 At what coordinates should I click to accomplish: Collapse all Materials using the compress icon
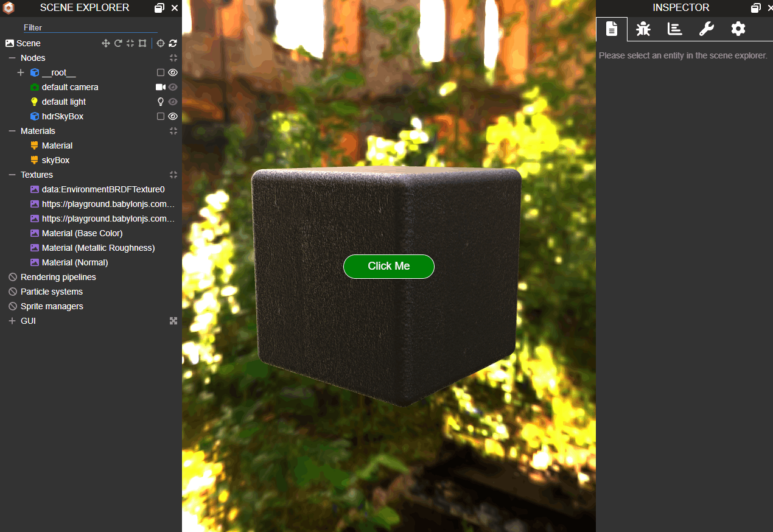pyautogui.click(x=173, y=131)
